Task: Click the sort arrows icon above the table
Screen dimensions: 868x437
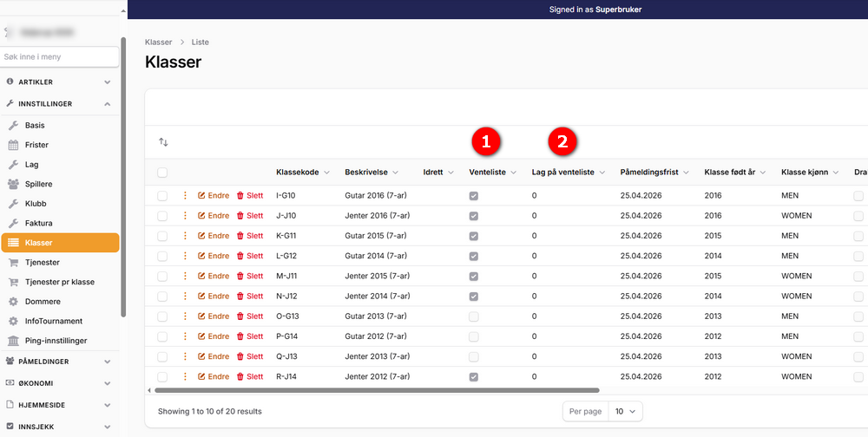Action: tap(163, 142)
